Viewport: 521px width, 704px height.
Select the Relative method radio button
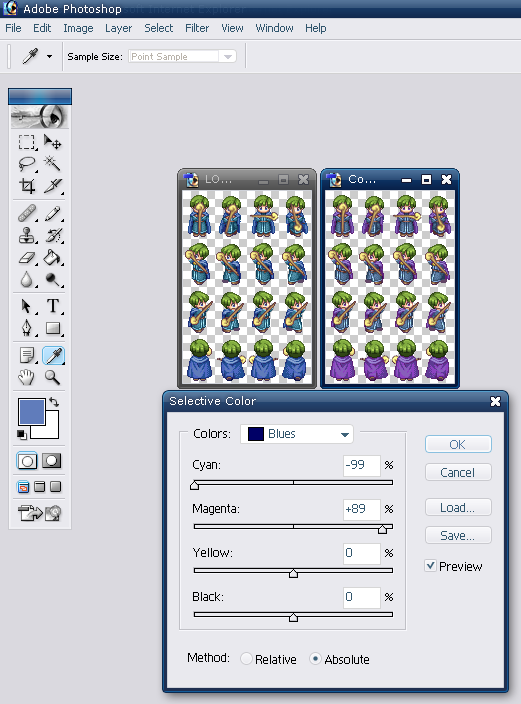click(x=246, y=659)
